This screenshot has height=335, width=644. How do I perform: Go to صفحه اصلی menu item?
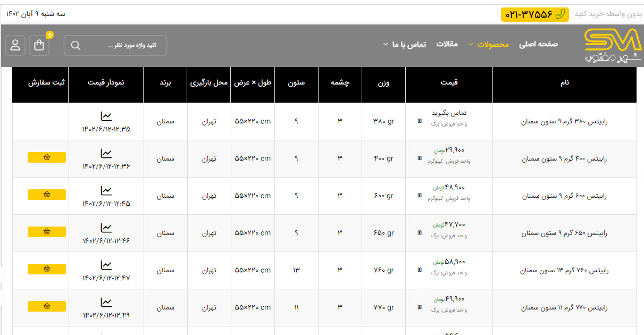pos(538,45)
